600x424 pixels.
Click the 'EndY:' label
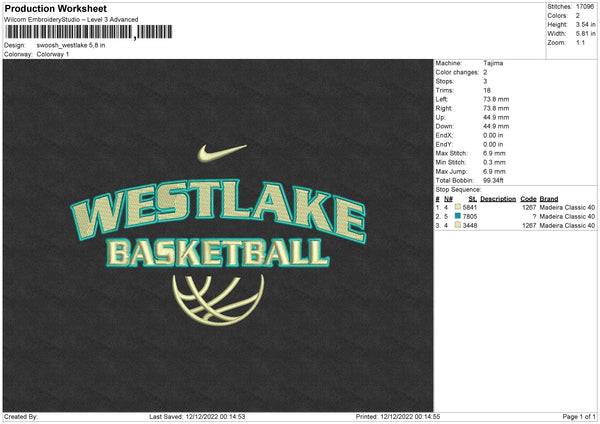444,144
